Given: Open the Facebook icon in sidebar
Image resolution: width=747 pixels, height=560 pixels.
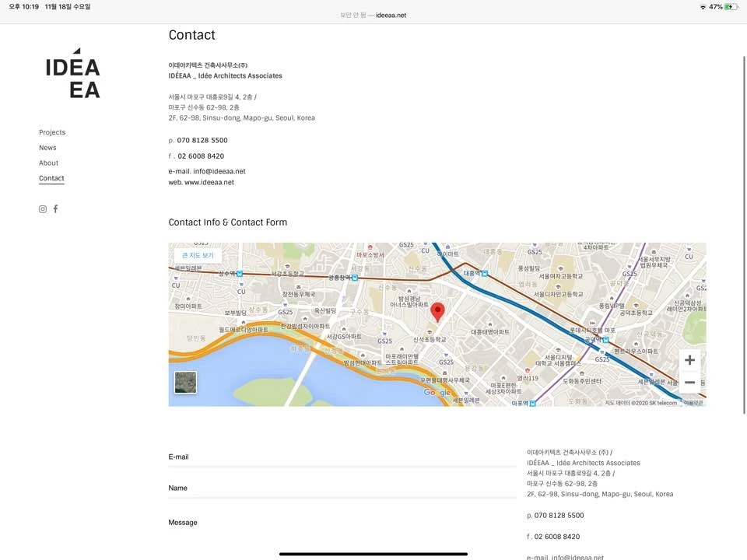Looking at the screenshot, I should (x=56, y=208).
